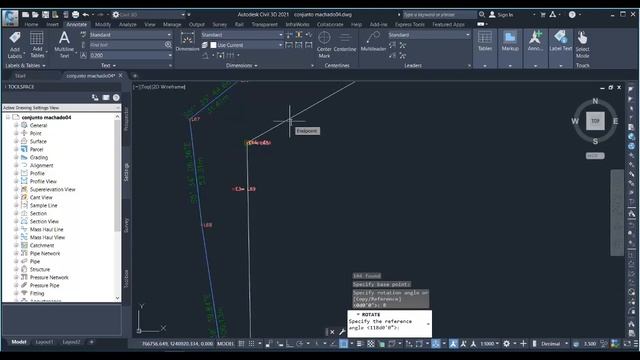This screenshot has height=360, width=640.
Task: Click the ViewCube North compass label
Action: (595, 101)
